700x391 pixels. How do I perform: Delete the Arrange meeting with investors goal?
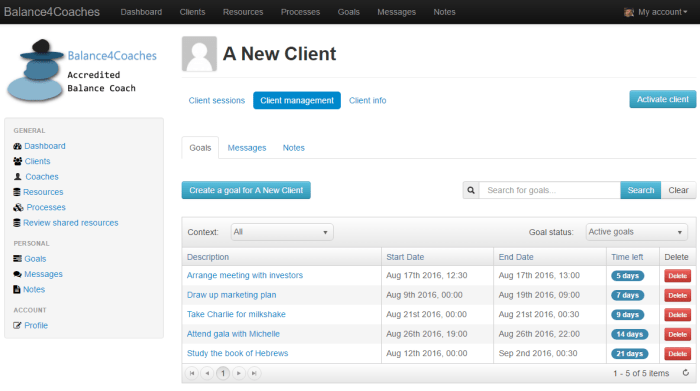point(677,276)
